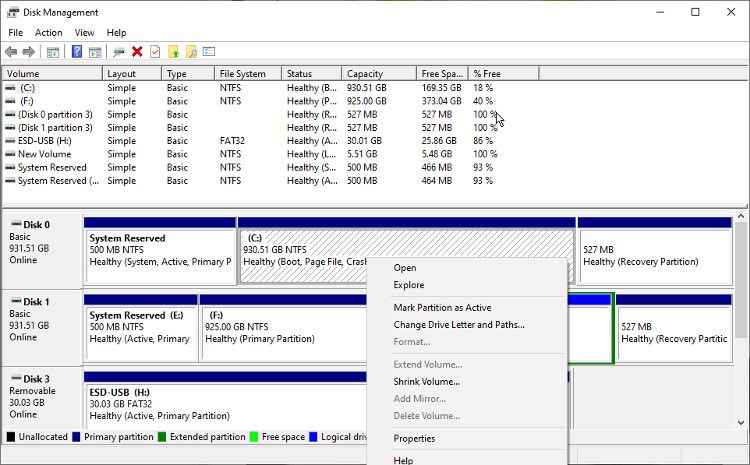This screenshot has width=750, height=465.
Task: Choose Shrink Volume from the context menu
Action: coord(427,382)
